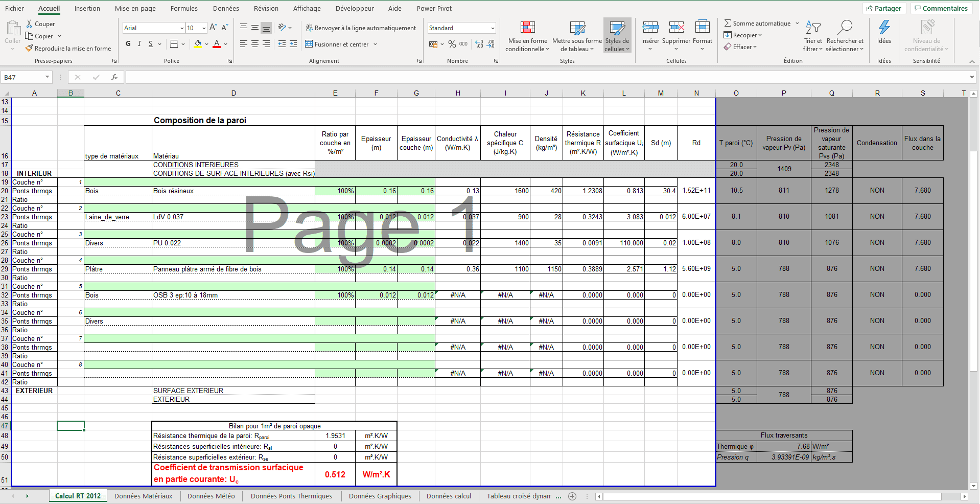Switch to Données Météo sheet tab
980x504 pixels.
pyautogui.click(x=211, y=496)
